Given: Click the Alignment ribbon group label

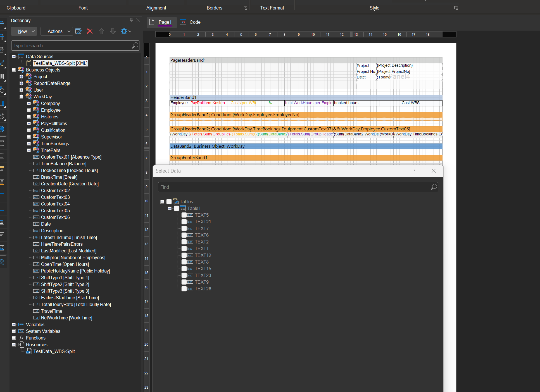Looking at the screenshot, I should (156, 8).
